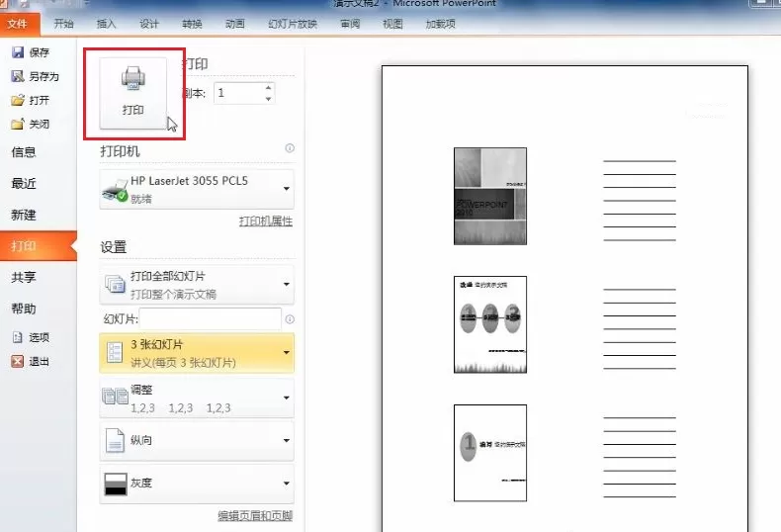The image size is (781, 532).
Task: Click the Options icon in the sidebar
Action: tap(18, 337)
